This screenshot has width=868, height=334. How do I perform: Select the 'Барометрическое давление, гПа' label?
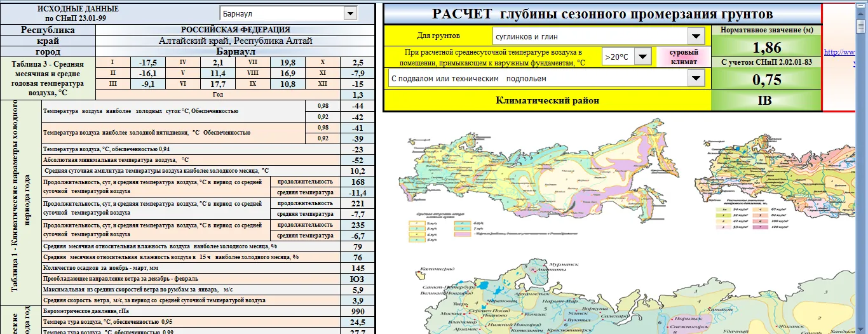click(191, 312)
